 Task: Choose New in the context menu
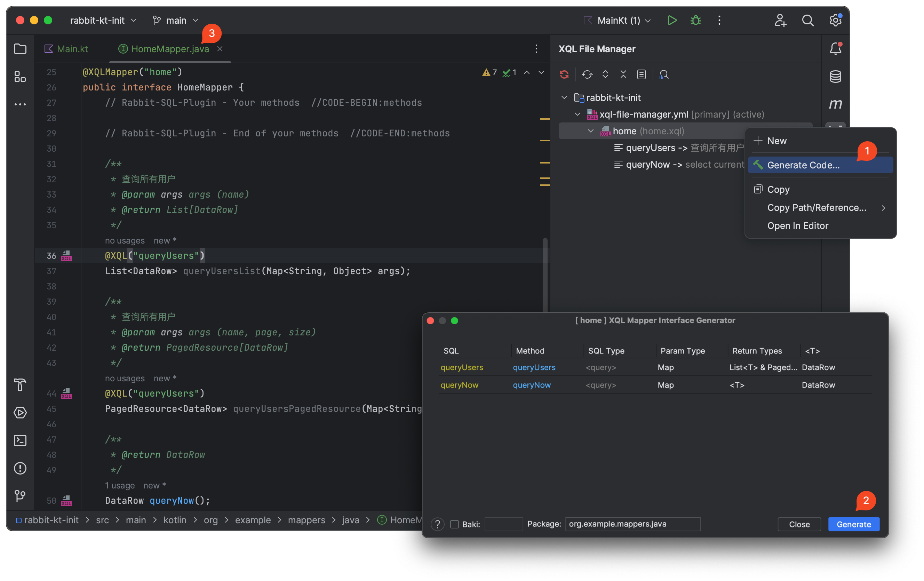pyautogui.click(x=820, y=141)
